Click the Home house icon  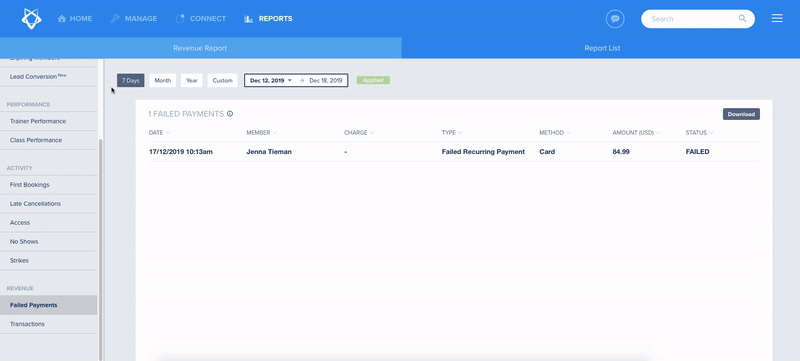pyautogui.click(x=62, y=19)
